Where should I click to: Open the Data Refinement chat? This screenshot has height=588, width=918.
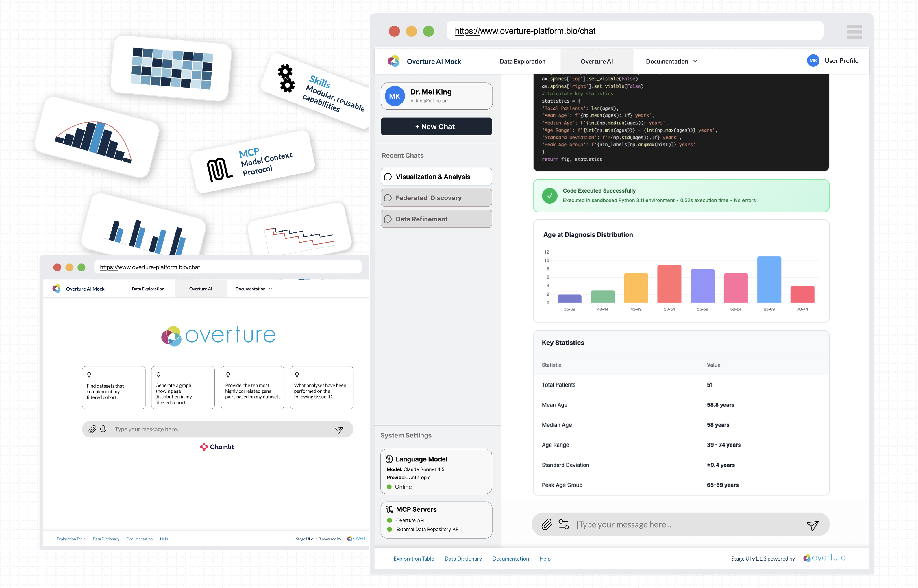pos(436,219)
